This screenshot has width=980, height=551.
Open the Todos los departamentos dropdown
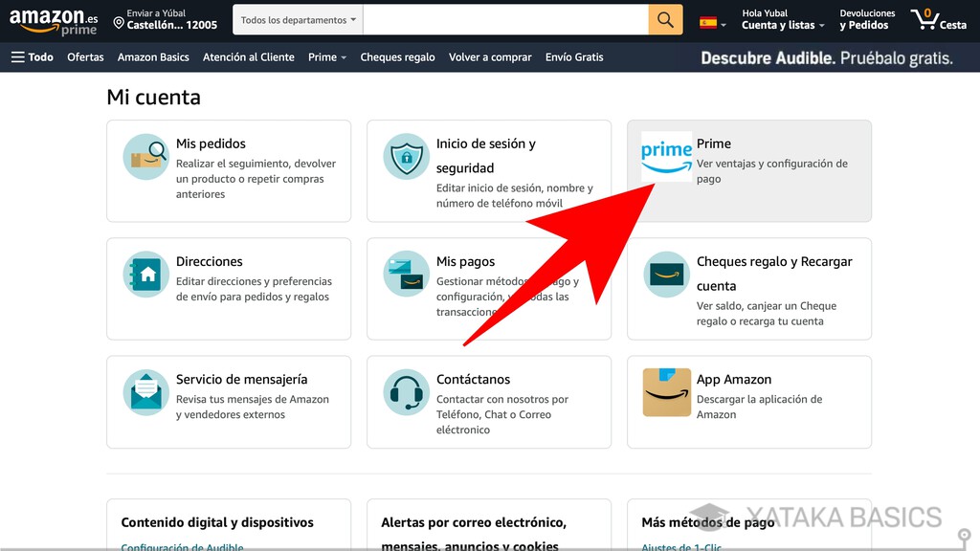click(297, 19)
